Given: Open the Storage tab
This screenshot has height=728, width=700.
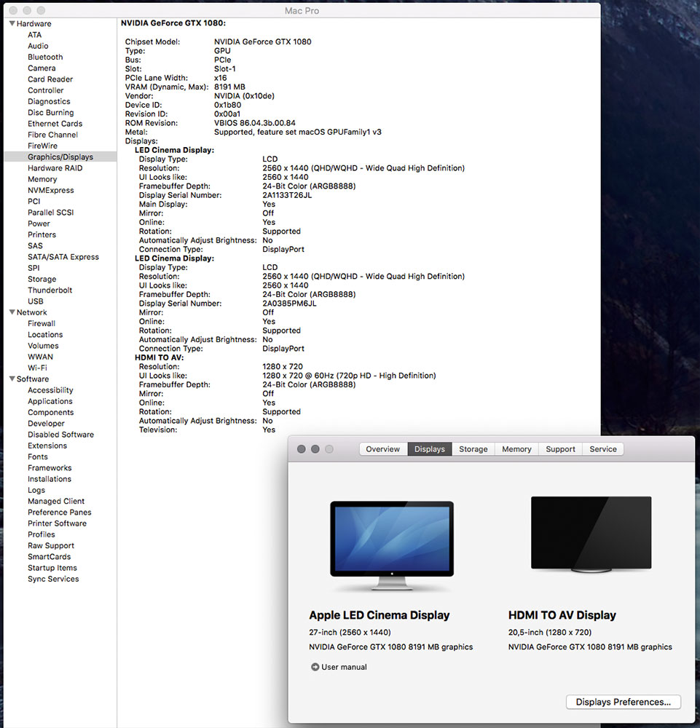Looking at the screenshot, I should (x=473, y=449).
